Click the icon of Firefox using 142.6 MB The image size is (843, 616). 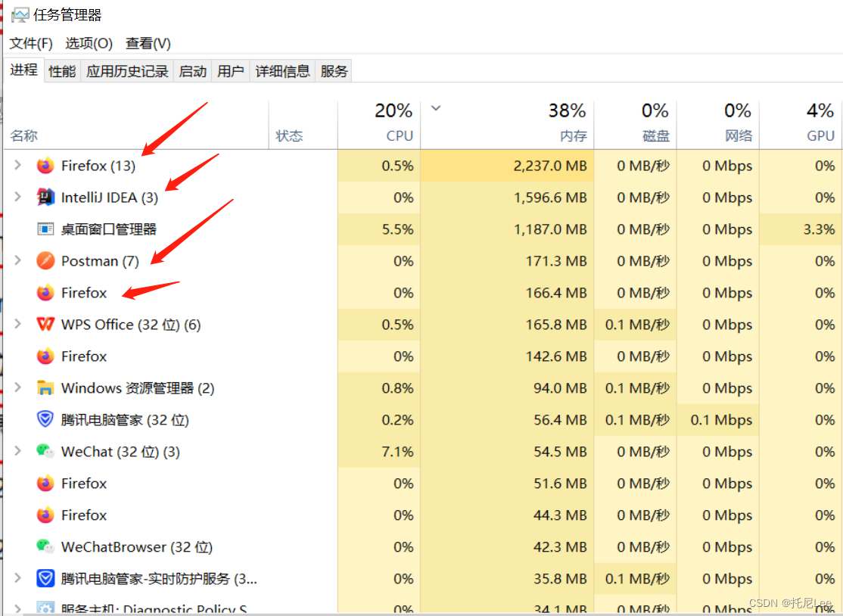click(45, 356)
